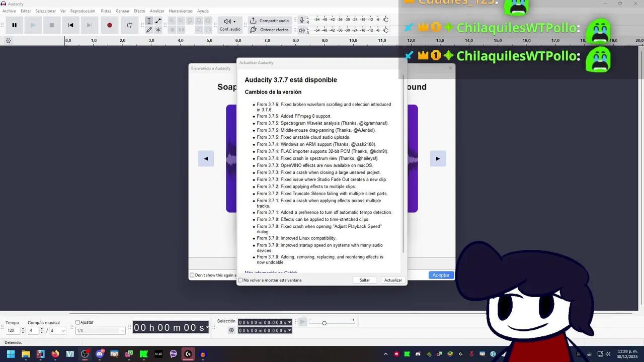Open File Explorer from taskbar
Screen dimensions: 644x362
[x=26, y=354]
